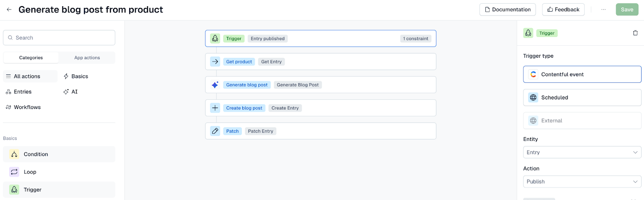The image size is (644, 200).
Task: Click the thumbs-up icon on the Feedback button
Action: click(550, 10)
